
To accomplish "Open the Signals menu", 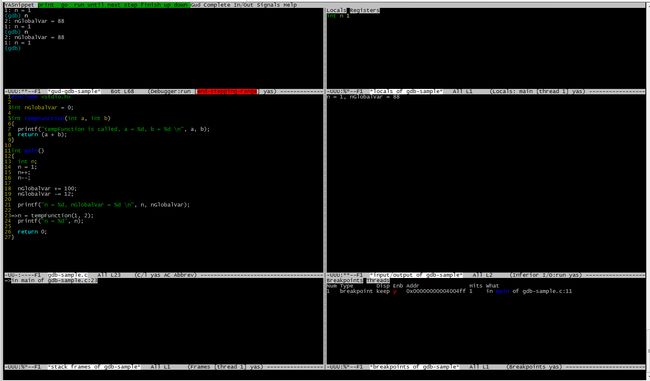I will 269,5.
